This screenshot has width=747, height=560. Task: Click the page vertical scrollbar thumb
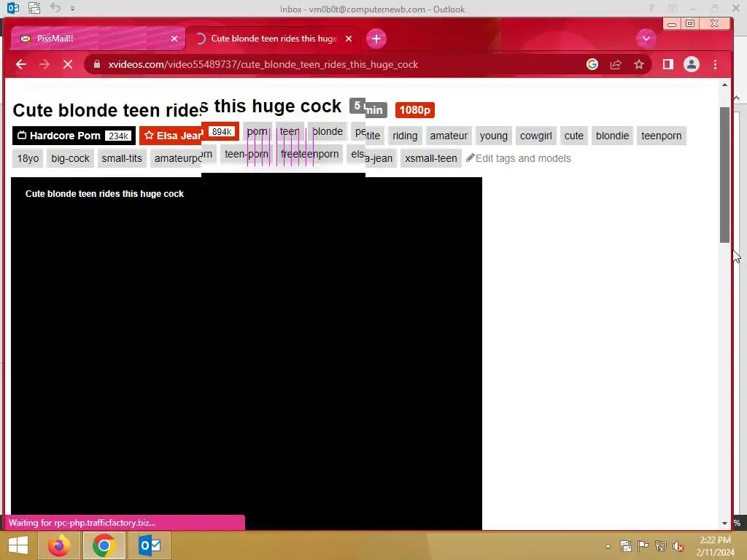point(724,175)
